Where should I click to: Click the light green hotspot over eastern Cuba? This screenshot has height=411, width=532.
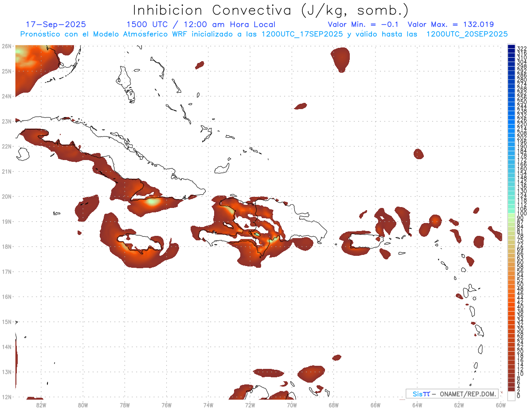coord(153,202)
